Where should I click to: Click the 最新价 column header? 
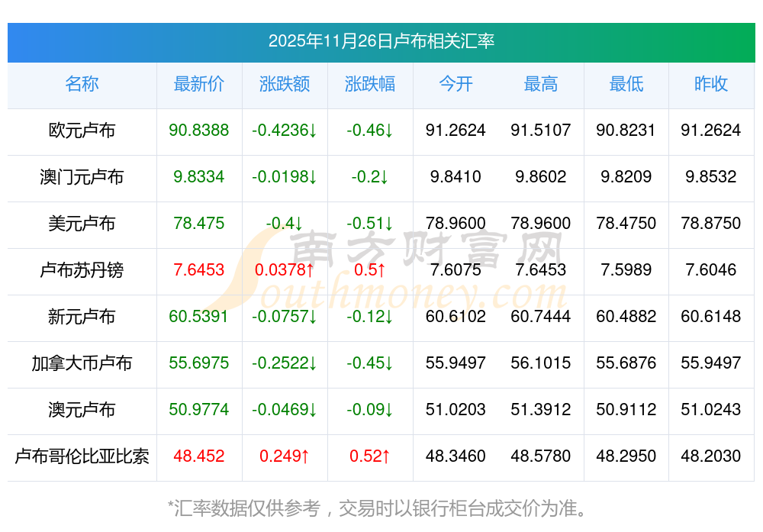point(198,84)
